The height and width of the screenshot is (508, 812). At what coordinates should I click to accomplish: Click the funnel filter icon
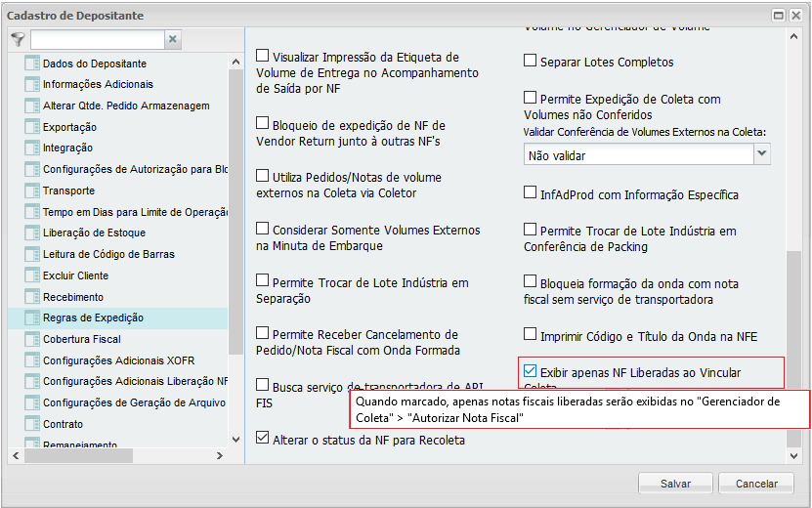pos(19,39)
